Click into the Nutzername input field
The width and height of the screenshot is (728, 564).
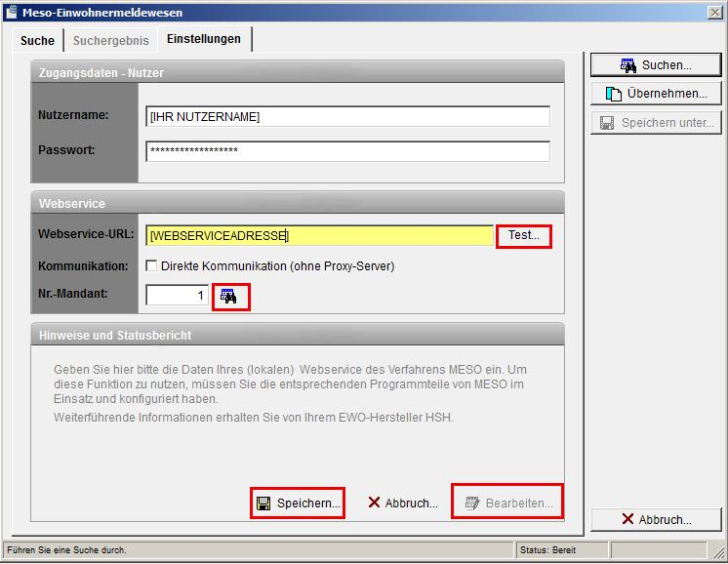click(x=347, y=116)
